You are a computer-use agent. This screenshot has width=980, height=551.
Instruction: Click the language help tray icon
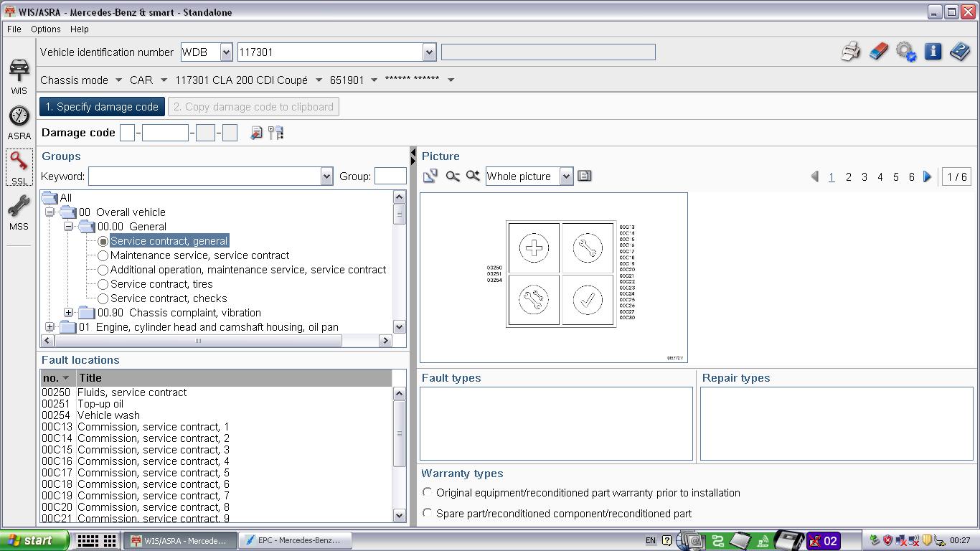click(667, 540)
